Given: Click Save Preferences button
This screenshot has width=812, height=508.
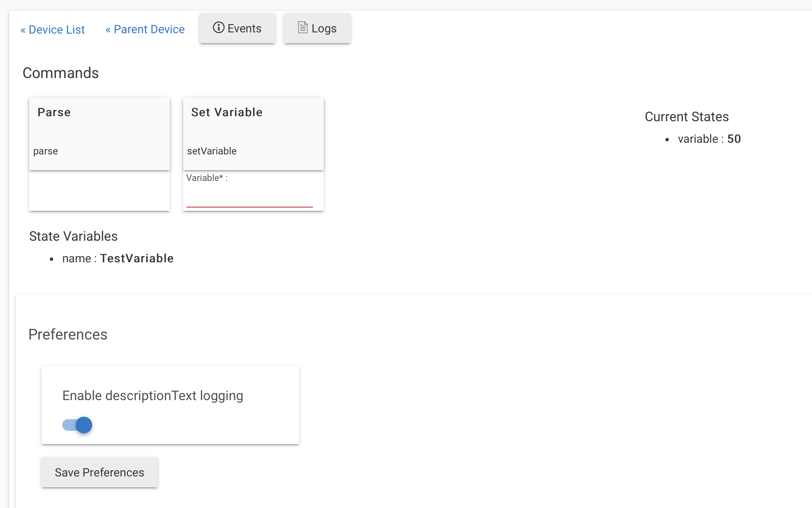Looking at the screenshot, I should tap(99, 472).
